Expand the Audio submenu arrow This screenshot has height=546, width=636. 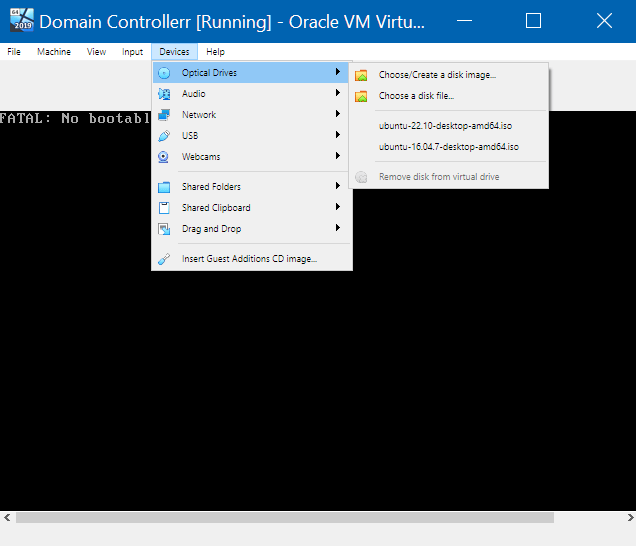pos(337,93)
